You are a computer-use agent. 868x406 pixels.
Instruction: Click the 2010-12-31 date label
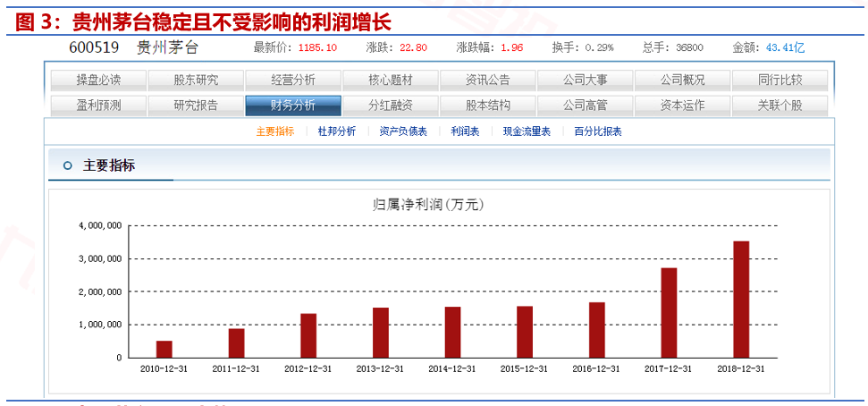164,369
